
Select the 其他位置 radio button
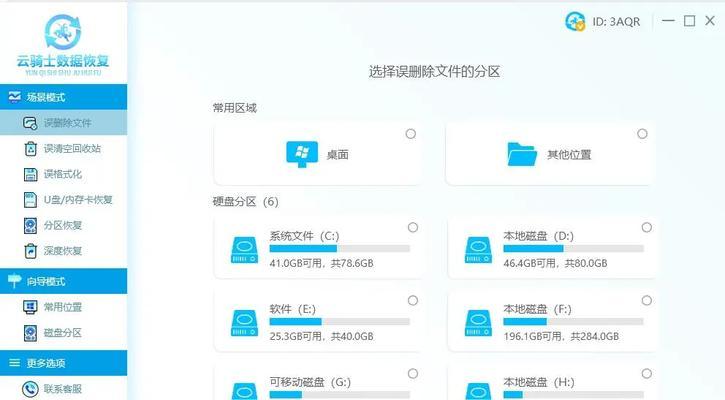click(642, 134)
